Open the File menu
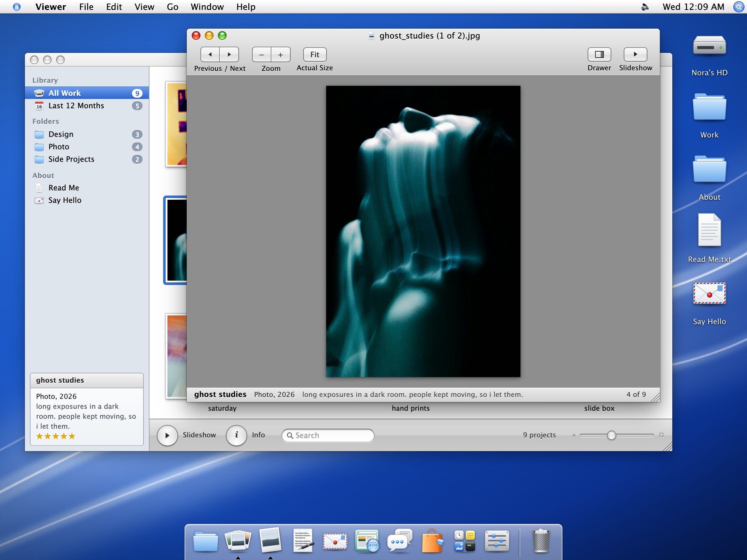The height and width of the screenshot is (560, 747). point(87,7)
